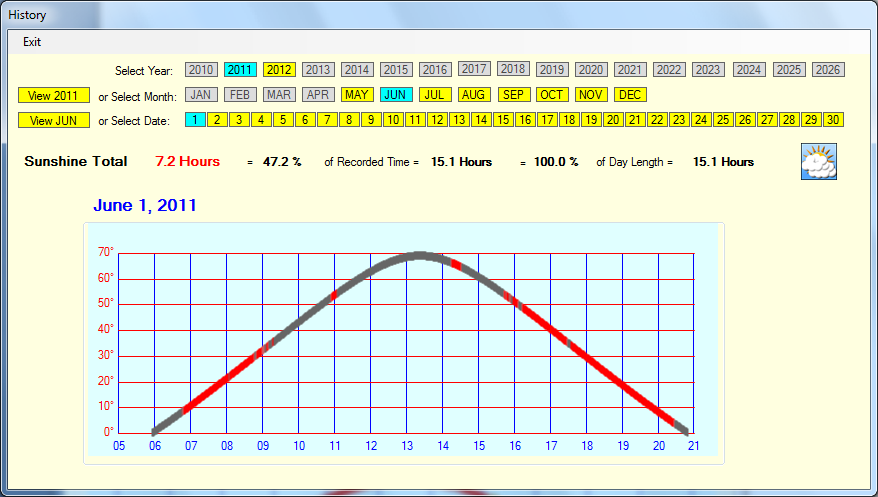Pick date 19
This screenshot has width=878, height=497.
click(591, 119)
